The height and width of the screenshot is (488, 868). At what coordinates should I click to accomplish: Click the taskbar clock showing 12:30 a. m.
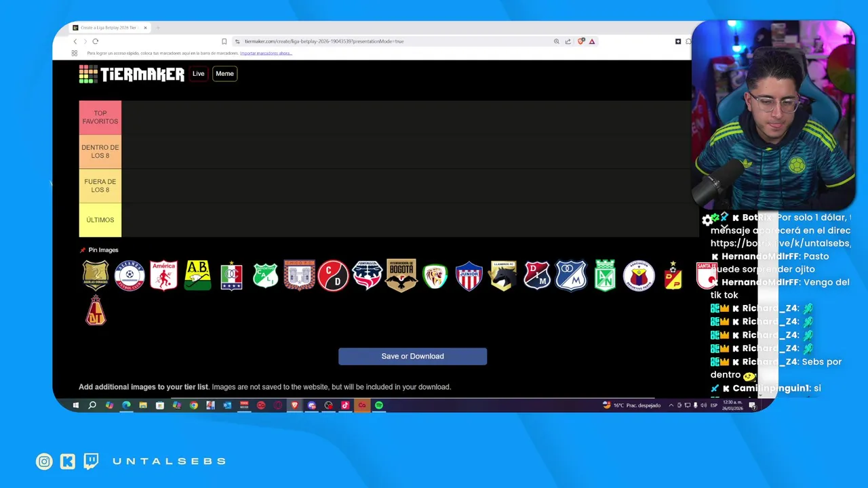732,405
